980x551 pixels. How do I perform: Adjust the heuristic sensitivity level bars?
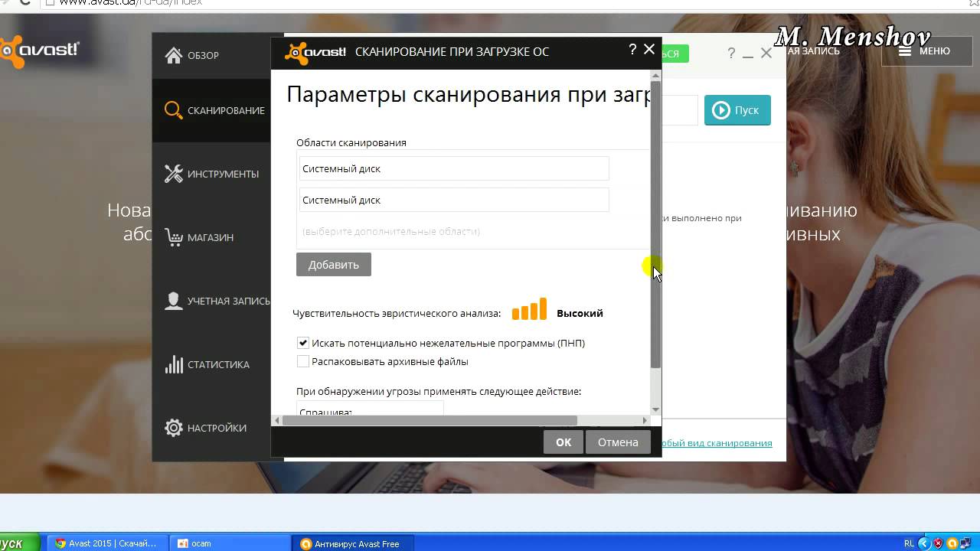coord(529,309)
